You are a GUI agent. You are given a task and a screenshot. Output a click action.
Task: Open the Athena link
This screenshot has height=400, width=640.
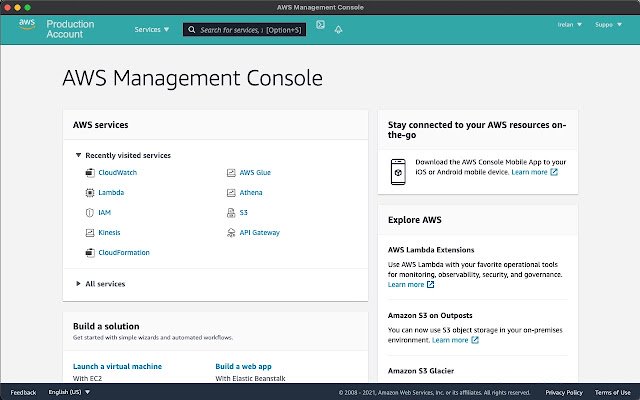[251, 193]
